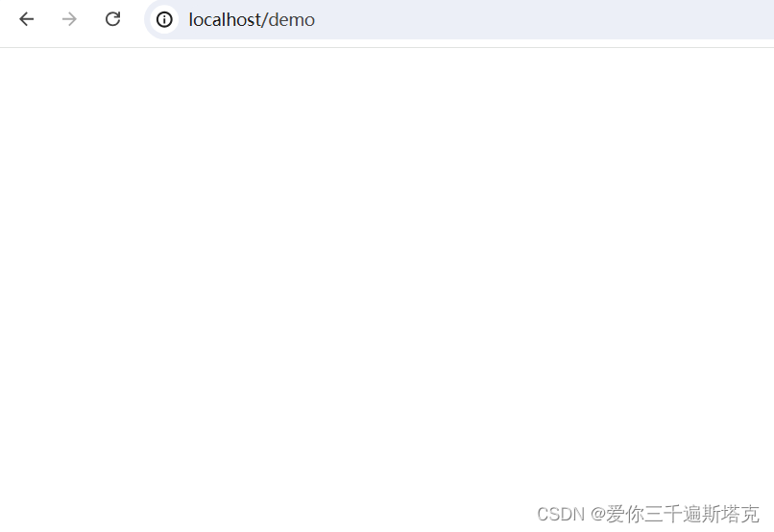Reload the localhost/demo page
This screenshot has width=774, height=532.
(113, 19)
